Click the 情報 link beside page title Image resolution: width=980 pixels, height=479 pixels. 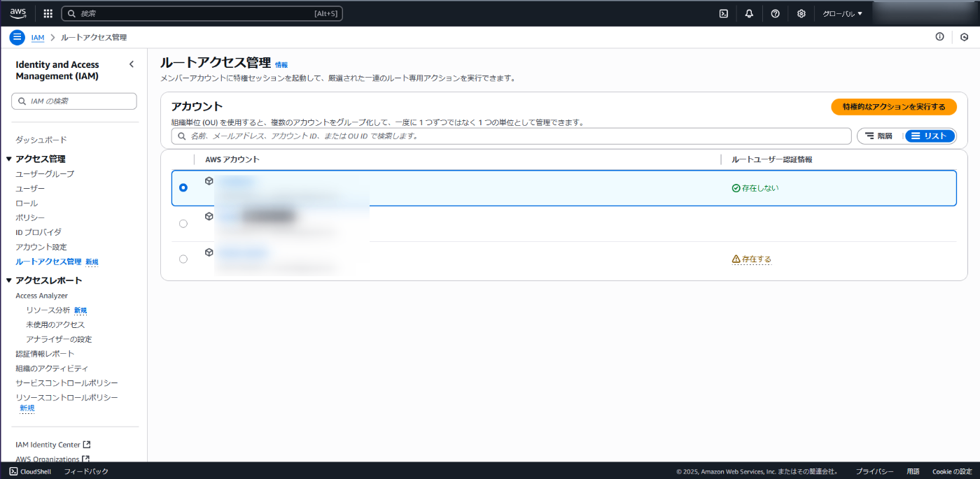(281, 65)
